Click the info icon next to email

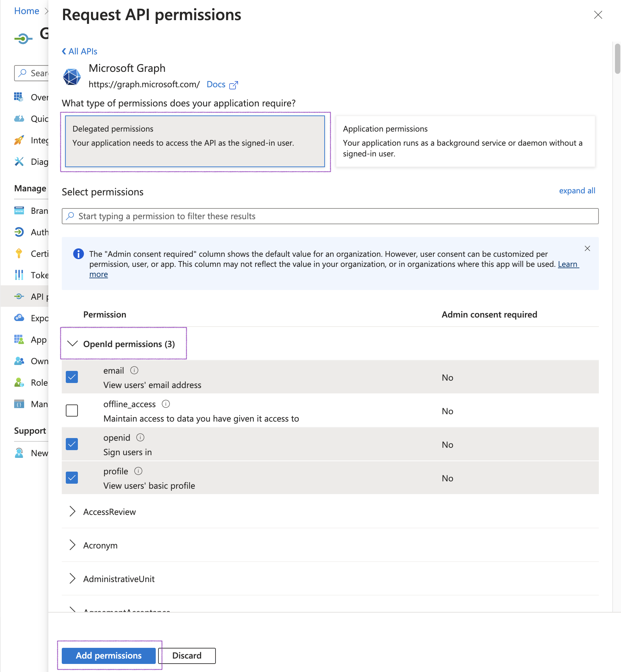click(134, 370)
